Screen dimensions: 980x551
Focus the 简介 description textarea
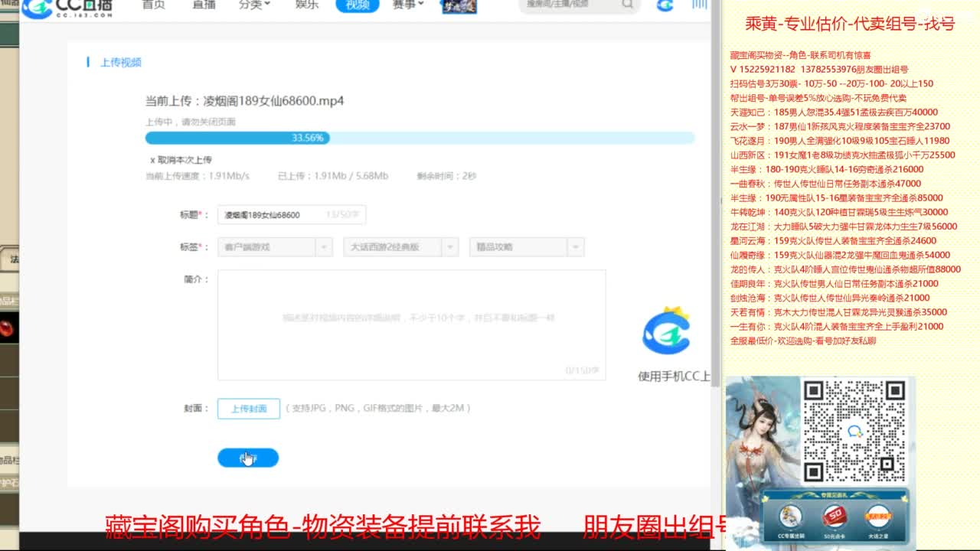pyautogui.click(x=412, y=324)
